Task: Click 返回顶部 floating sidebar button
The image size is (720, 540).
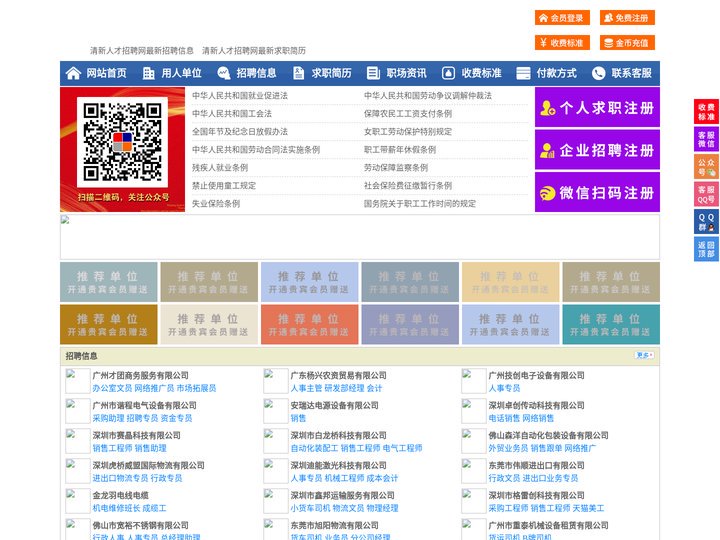Action: click(x=706, y=249)
